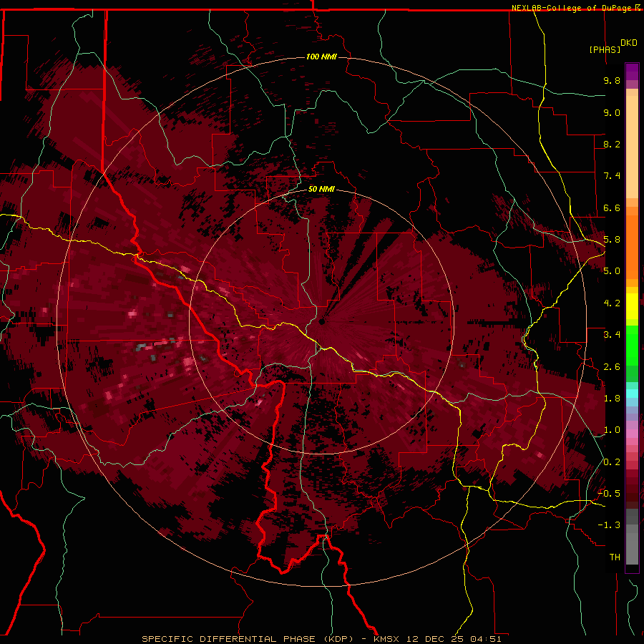Select the 4.2 scale value
This screenshot has width=644, height=644.
point(612,303)
